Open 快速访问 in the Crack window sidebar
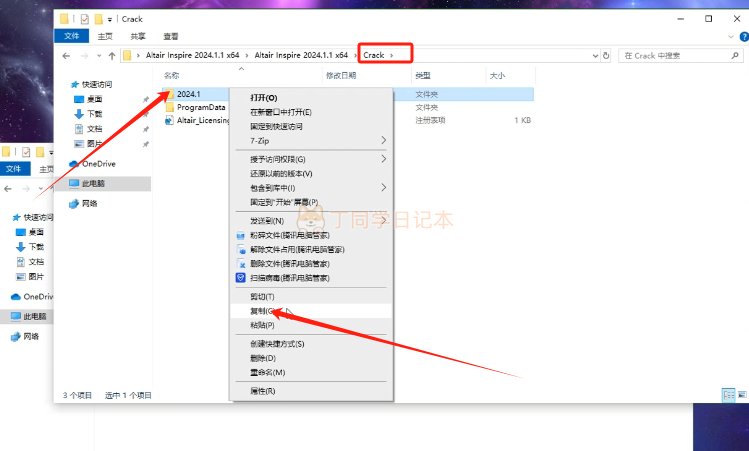 click(92, 85)
